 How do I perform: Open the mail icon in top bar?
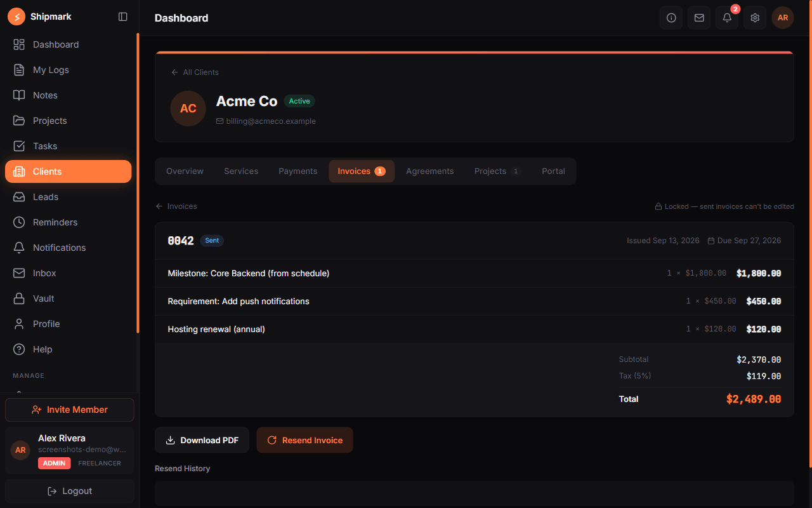(699, 18)
